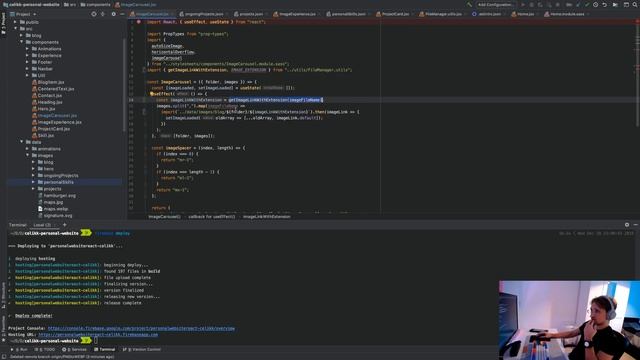Viewport: 640px width, 360px height.
Task: Click ImageCarousel() in the bottom editor breadcrumb
Action: pos(164,217)
